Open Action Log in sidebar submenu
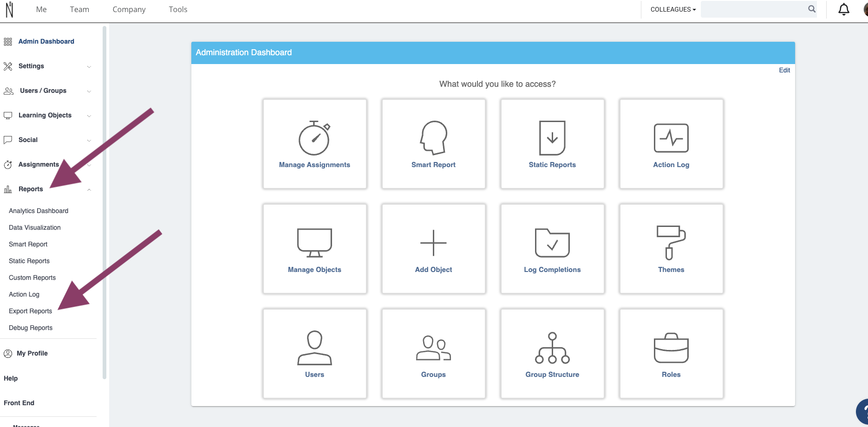Screen dimensions: 868x427 [x=24, y=294]
